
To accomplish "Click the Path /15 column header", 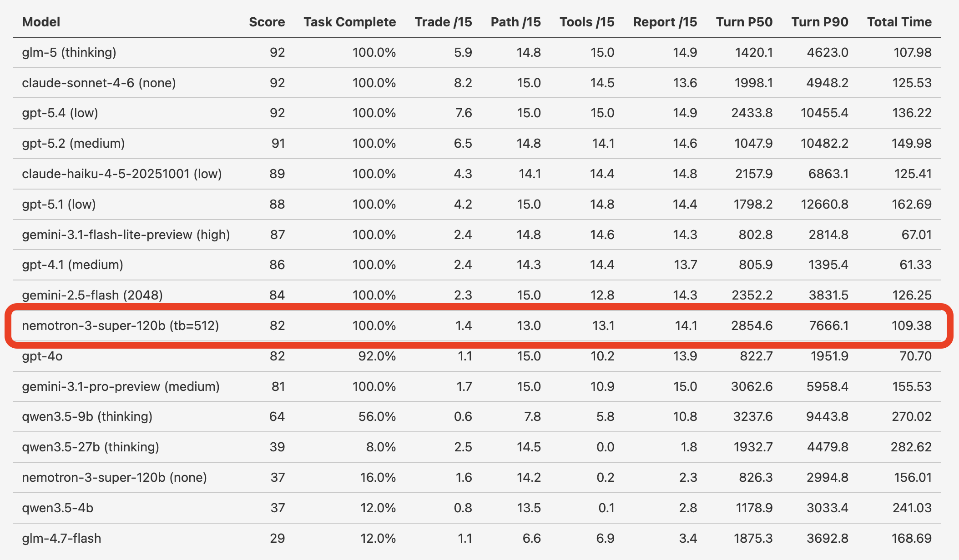I will pos(515,22).
